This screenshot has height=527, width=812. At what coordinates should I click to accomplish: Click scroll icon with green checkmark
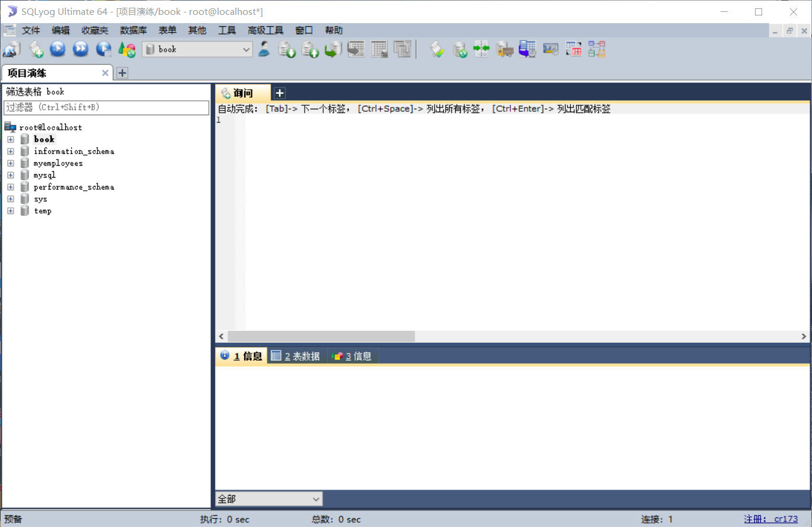click(x=437, y=49)
